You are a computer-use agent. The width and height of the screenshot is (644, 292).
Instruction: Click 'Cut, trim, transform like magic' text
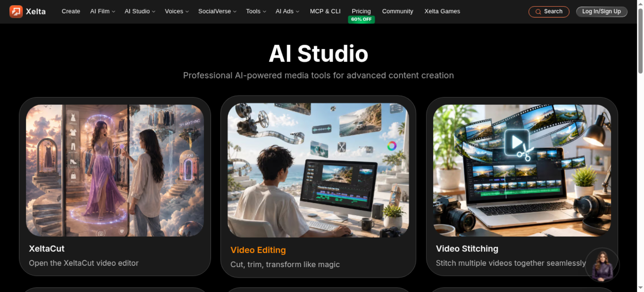coord(285,264)
